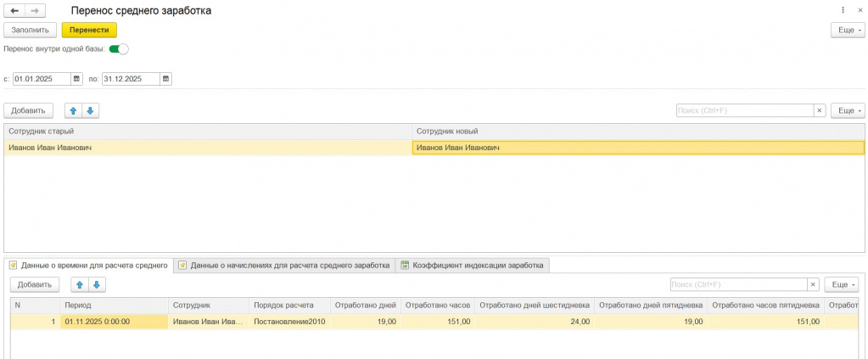Viewport: 868px width, 359px height.
Task: Add a time record with the lower 'Добавить' button
Action: tap(34, 285)
